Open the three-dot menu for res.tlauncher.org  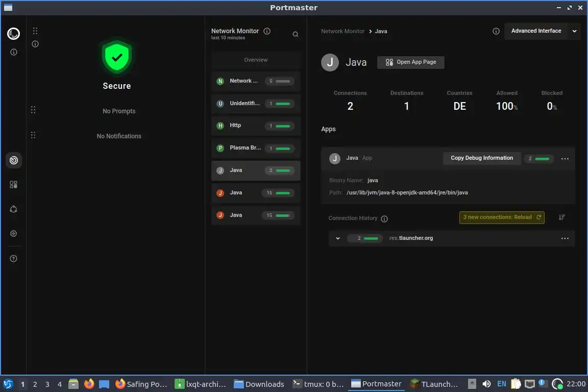(565, 238)
